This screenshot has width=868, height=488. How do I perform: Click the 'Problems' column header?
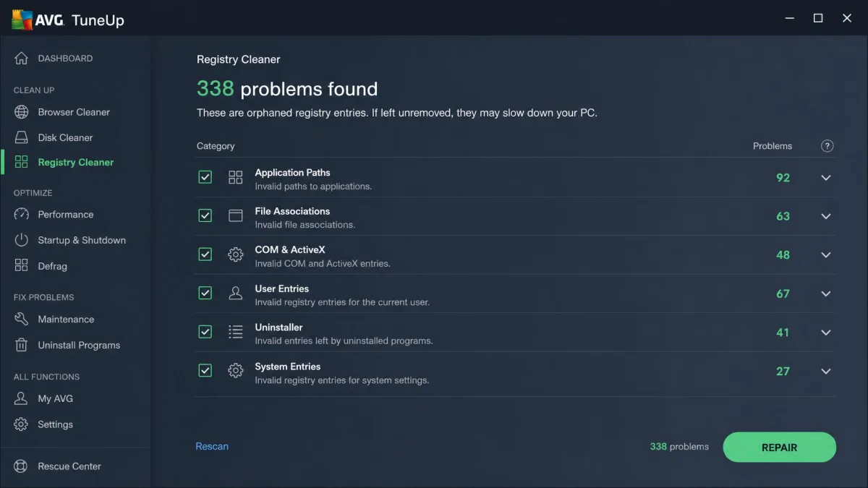click(x=773, y=146)
